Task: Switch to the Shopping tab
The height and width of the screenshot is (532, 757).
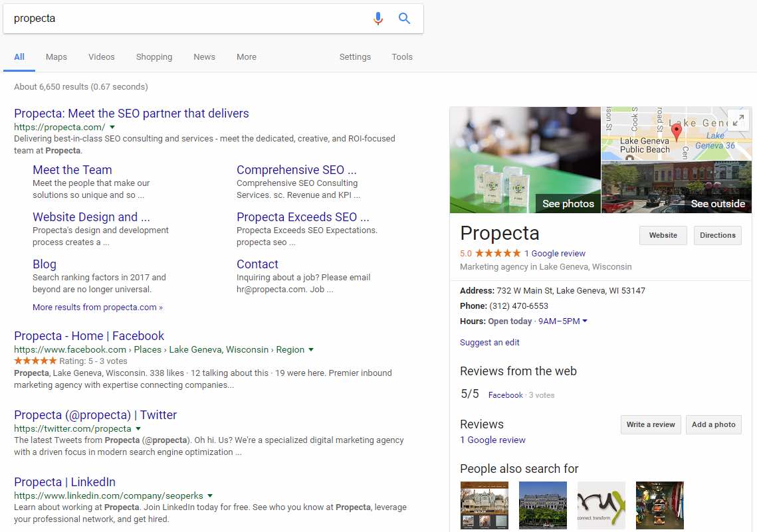Action: (154, 57)
